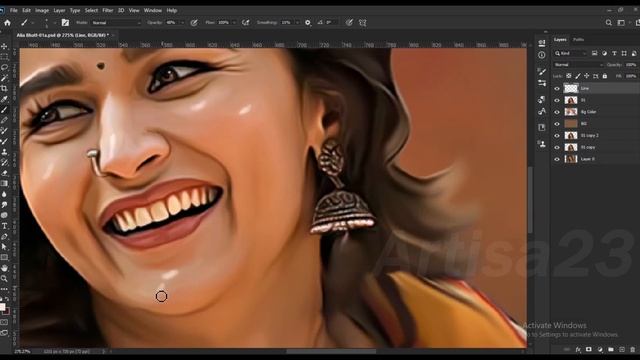Filter layers by type layers icon
The image size is (640, 360).
click(614, 53)
